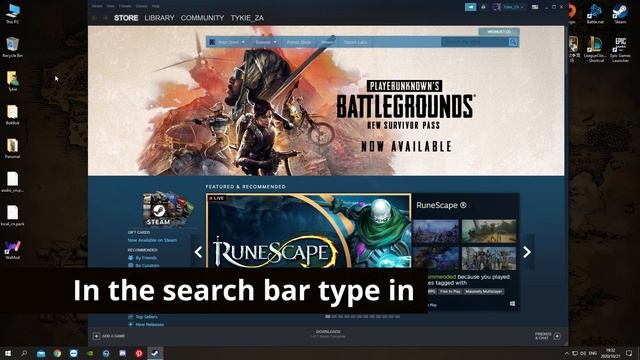The image size is (640, 360).
Task: Open the Recycle Bin desktop icon
Action: pos(13,47)
